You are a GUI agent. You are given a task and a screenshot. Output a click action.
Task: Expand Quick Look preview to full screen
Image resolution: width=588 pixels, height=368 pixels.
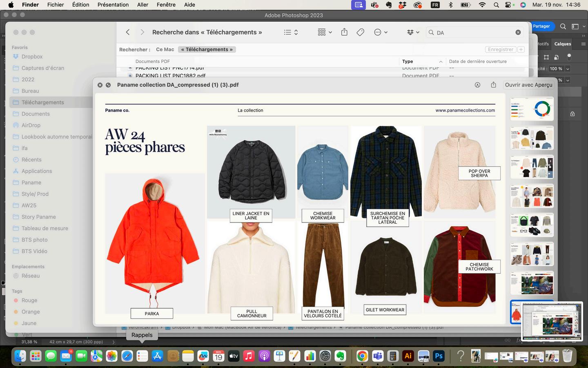(x=108, y=85)
